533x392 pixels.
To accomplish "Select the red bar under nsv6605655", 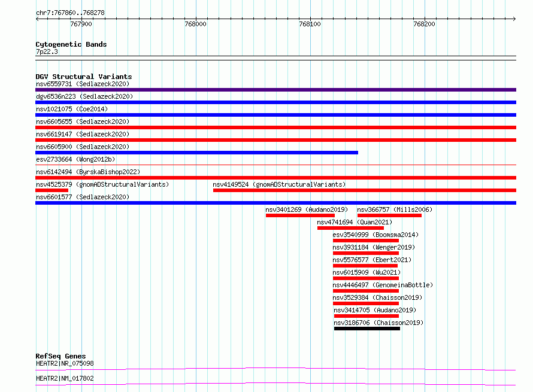I will tap(275, 127).
